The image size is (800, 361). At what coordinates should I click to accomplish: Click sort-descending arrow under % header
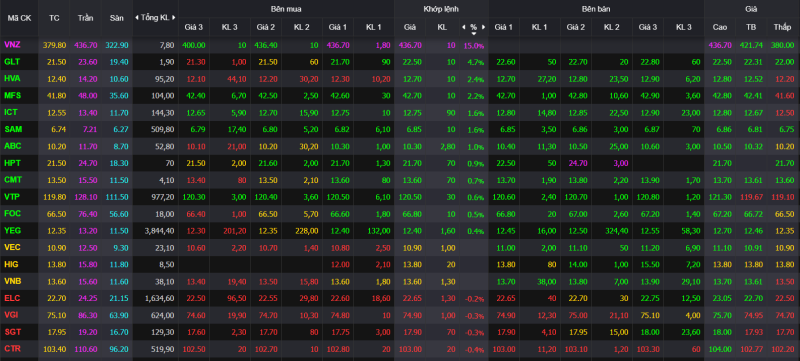[x=473, y=33]
